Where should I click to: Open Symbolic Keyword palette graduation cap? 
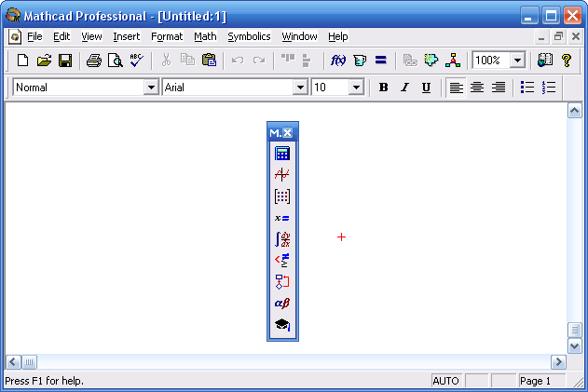(x=282, y=325)
